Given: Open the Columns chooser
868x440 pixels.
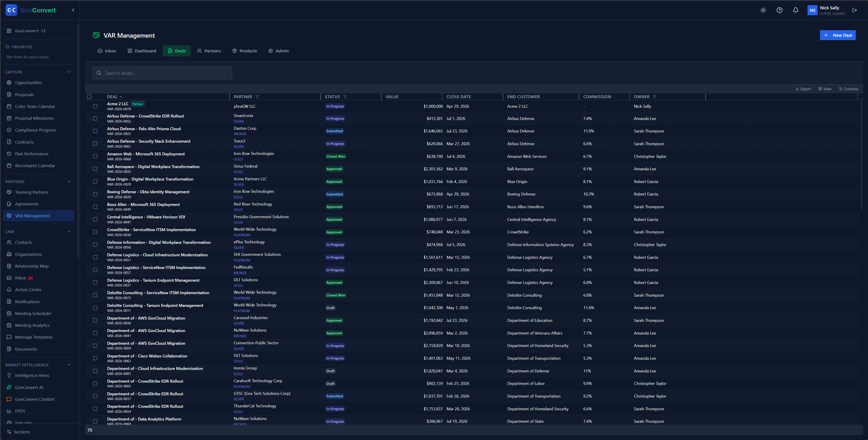Looking at the screenshot, I should point(849,89).
